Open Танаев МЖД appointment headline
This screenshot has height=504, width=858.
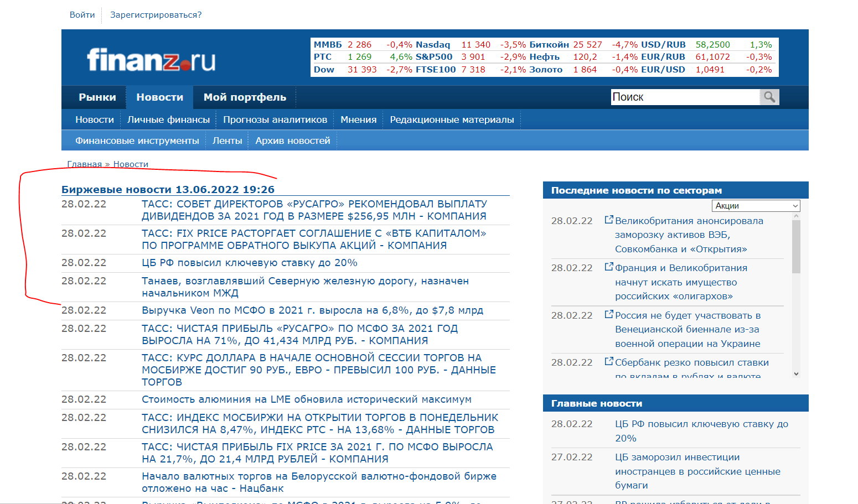[x=305, y=287]
